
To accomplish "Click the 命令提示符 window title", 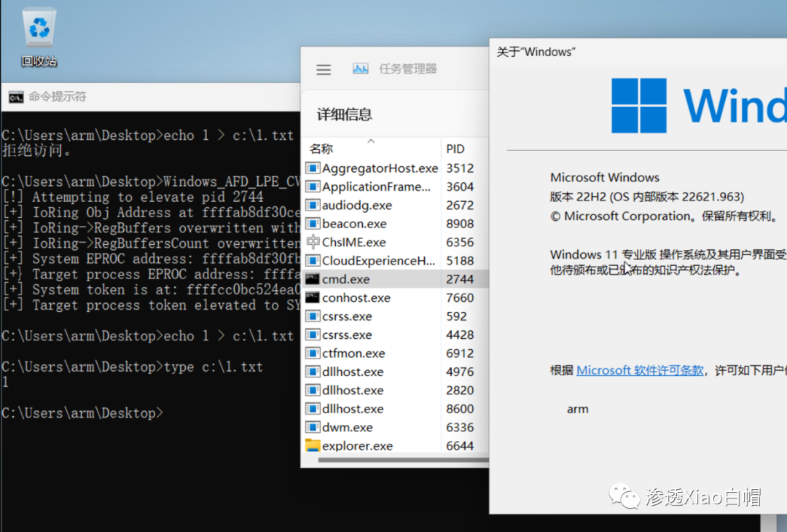I will pyautogui.click(x=58, y=97).
